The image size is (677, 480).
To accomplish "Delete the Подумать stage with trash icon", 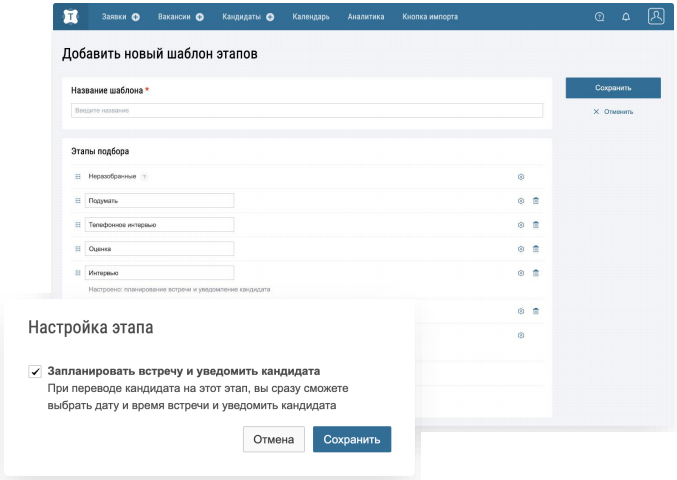I will coord(536,201).
